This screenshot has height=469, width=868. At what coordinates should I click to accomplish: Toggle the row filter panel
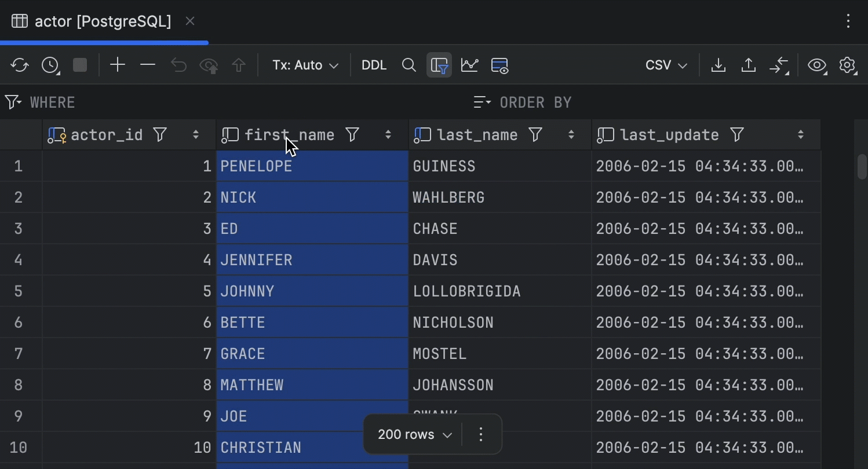(x=439, y=65)
